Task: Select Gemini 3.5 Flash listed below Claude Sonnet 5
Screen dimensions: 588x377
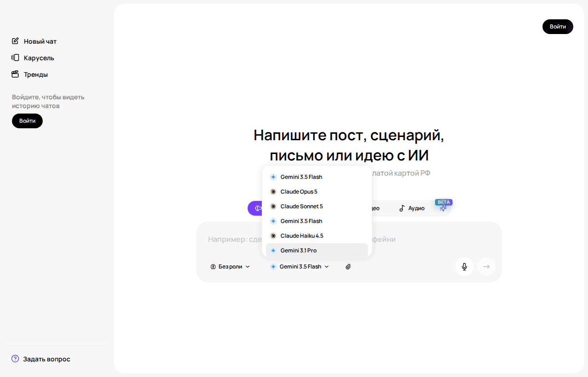Action: point(317,221)
